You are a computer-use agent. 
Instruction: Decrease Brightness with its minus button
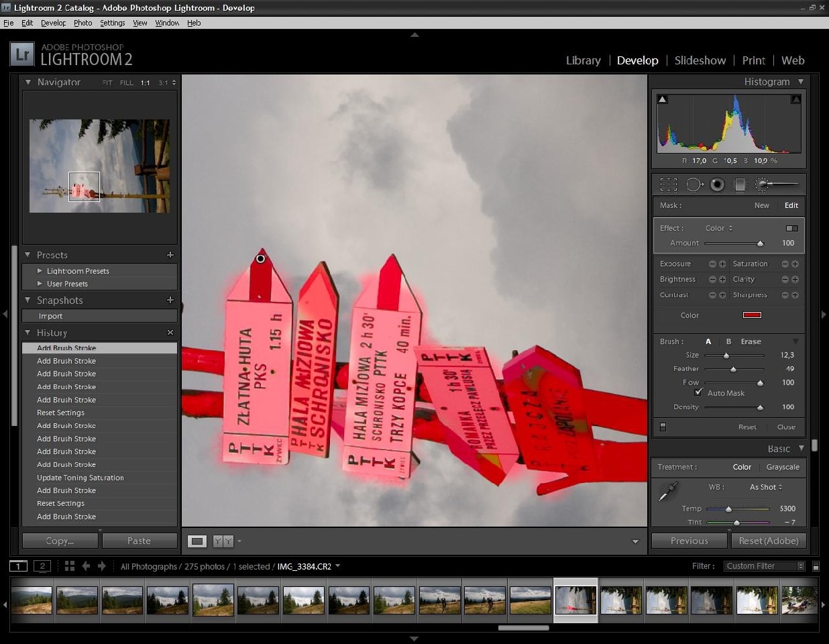point(712,279)
